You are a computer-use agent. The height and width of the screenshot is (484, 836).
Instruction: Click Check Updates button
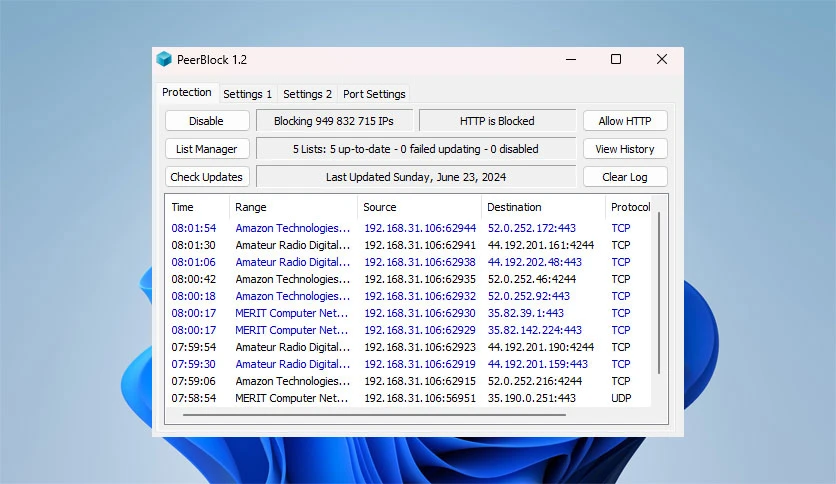(207, 177)
